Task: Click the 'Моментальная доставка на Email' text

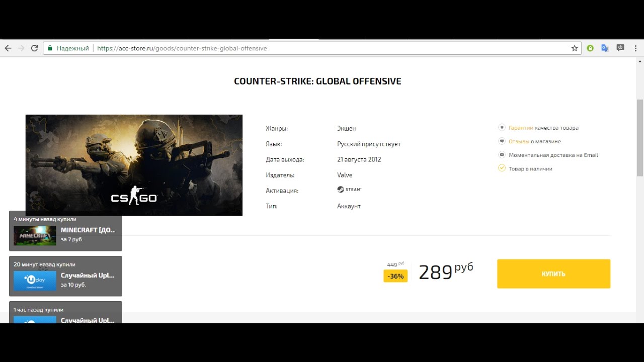Action: coord(553,155)
